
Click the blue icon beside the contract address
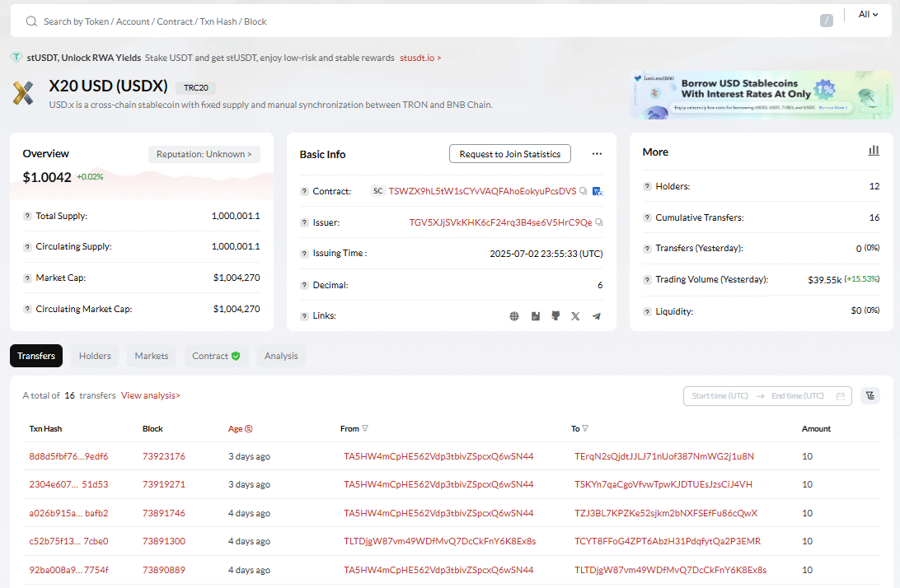click(598, 191)
